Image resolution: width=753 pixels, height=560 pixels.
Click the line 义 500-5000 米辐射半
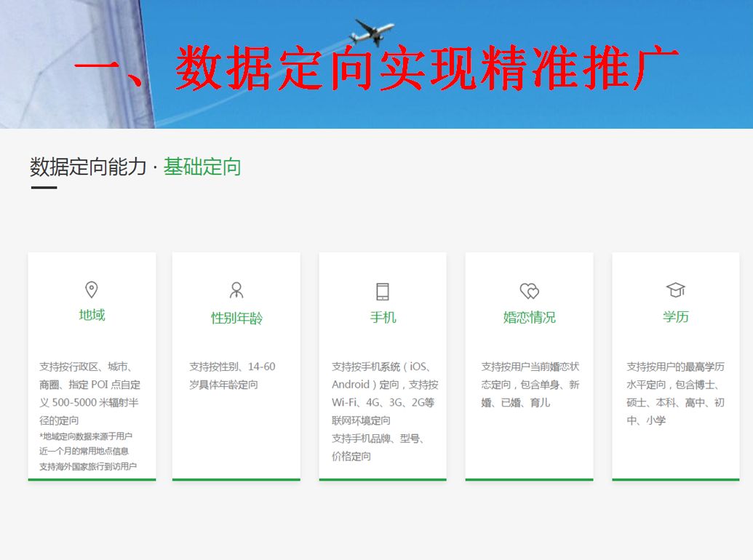point(89,403)
